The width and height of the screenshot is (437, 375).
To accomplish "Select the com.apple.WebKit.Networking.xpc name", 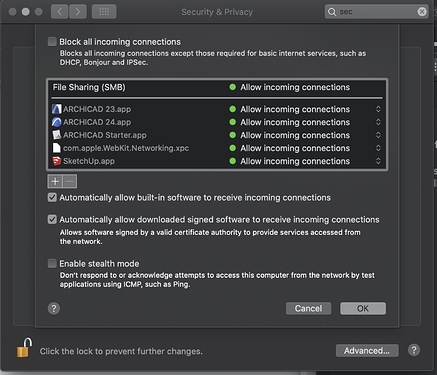I will pos(126,148).
